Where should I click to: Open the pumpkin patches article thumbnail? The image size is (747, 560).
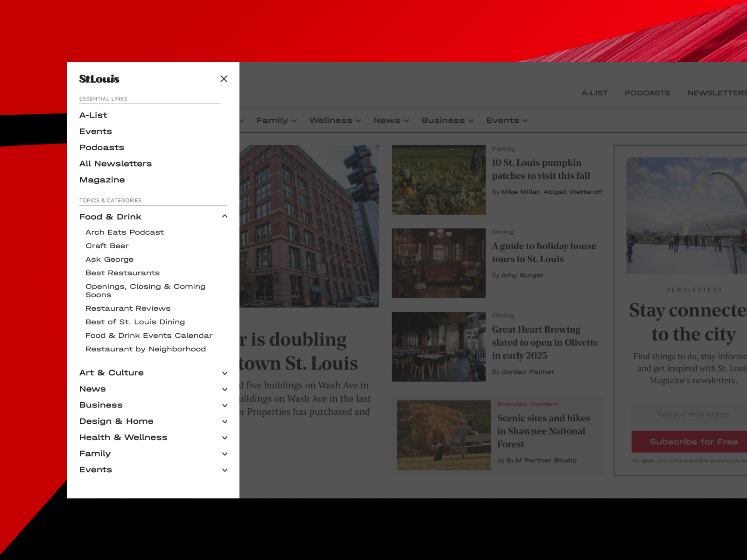438,180
